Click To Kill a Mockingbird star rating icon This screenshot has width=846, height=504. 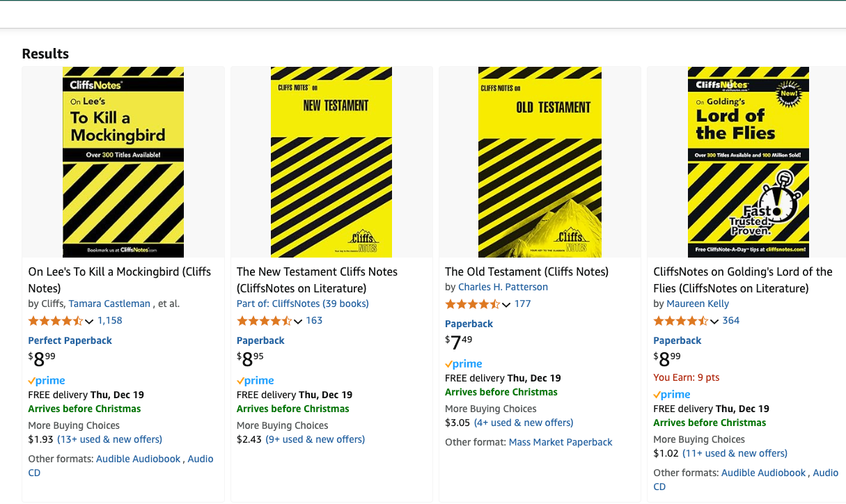(56, 321)
